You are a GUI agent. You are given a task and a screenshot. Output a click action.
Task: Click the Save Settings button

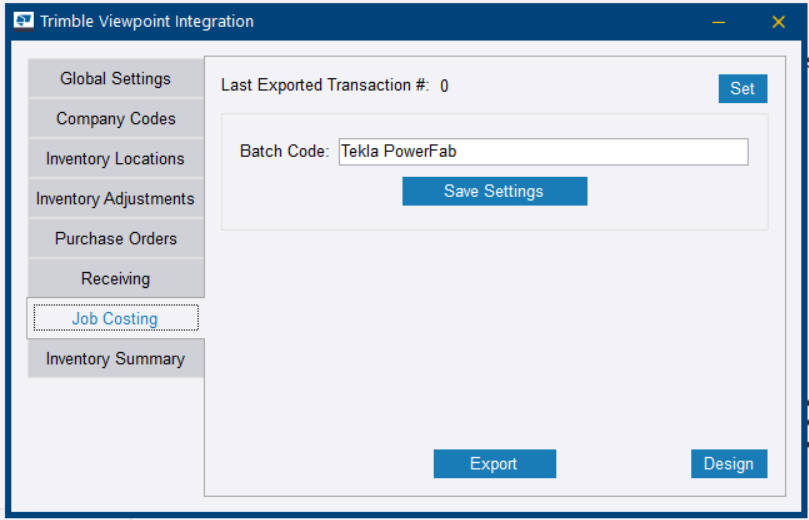coord(494,191)
